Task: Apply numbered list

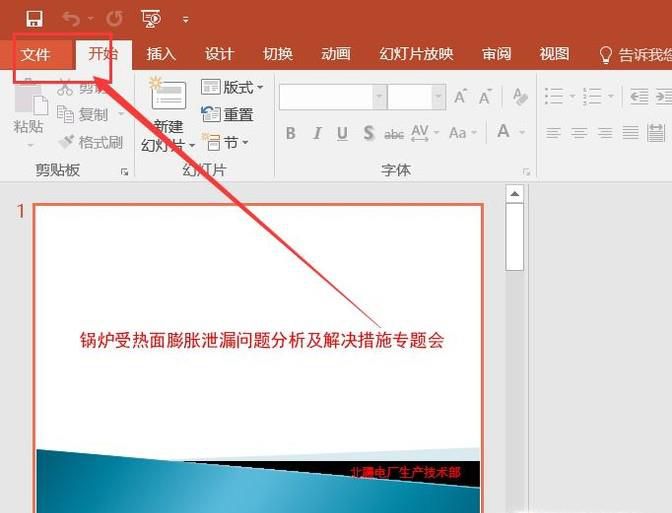Action: pos(592,96)
